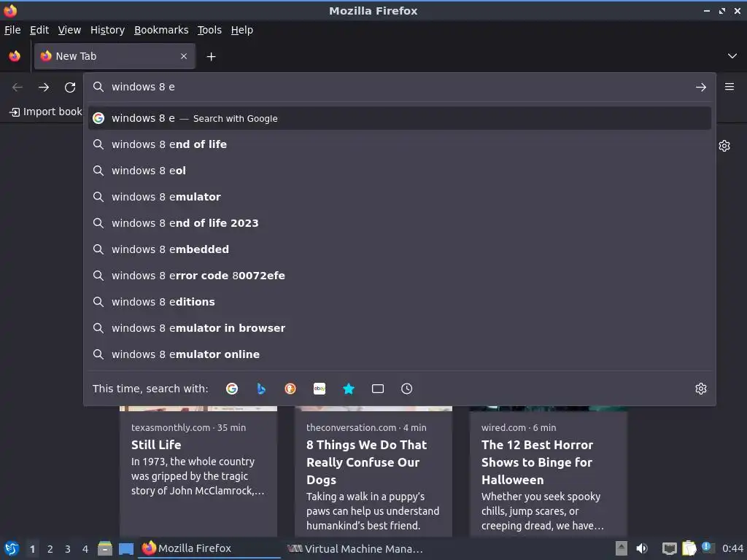Click the Firefox View pinned icon
The width and height of the screenshot is (747, 560).
click(x=15, y=56)
